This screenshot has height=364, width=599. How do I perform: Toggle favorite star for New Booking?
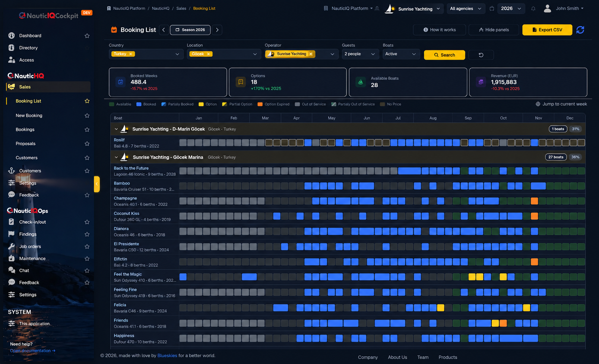point(87,115)
